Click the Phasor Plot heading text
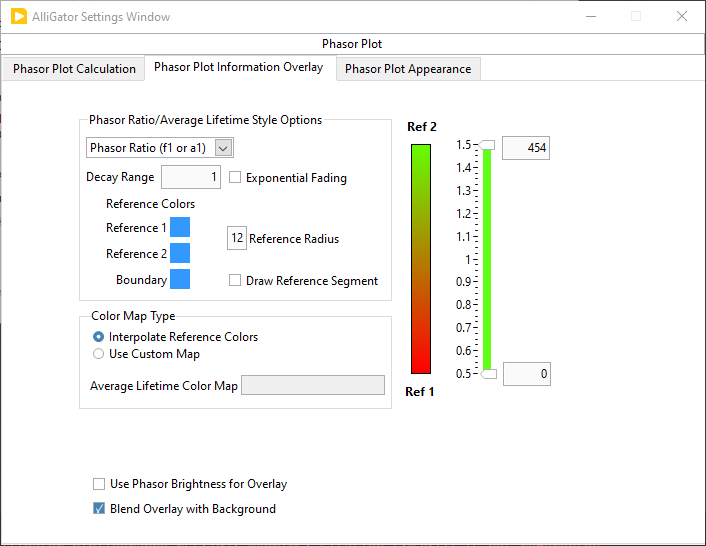This screenshot has width=706, height=546. point(352,44)
